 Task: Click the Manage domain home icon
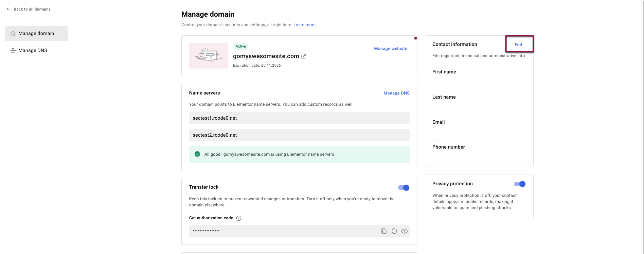[x=13, y=34]
